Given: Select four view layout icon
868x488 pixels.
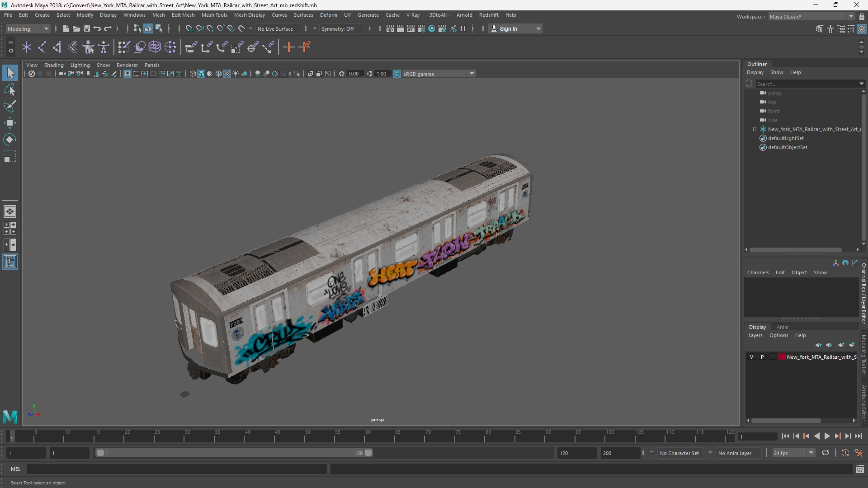Looking at the screenshot, I should [10, 228].
